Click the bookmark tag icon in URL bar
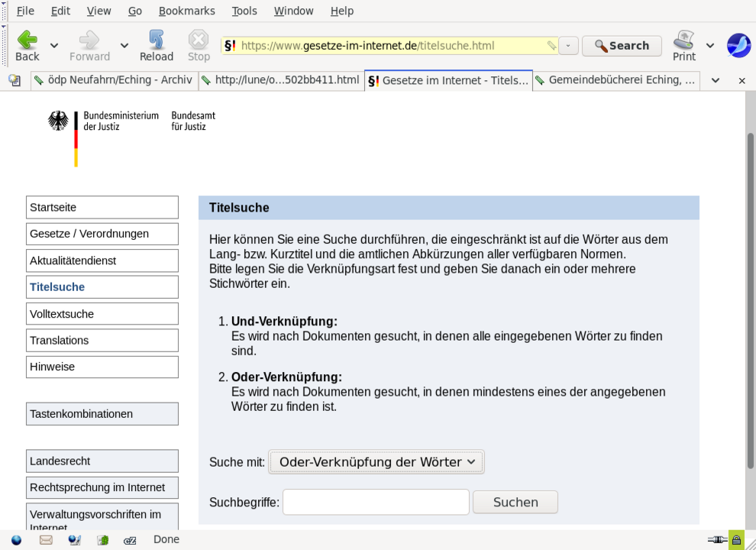Screen dimensions: 756x550 (551, 46)
